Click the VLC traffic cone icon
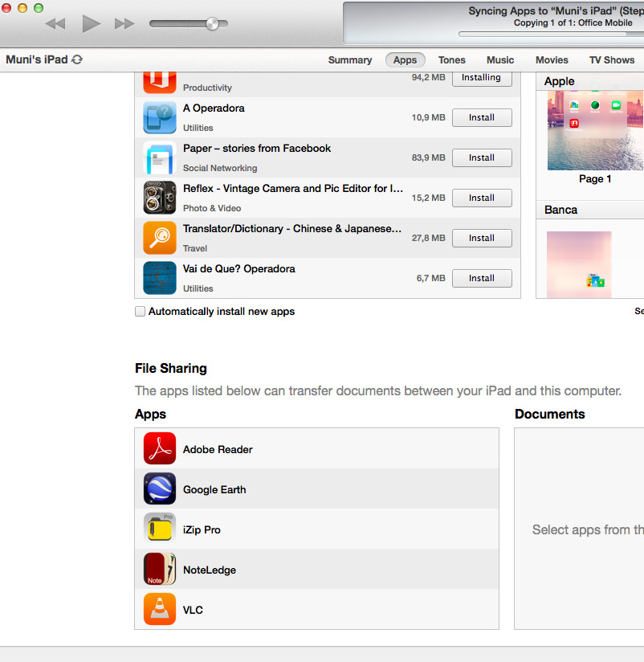Image resolution: width=644 pixels, height=662 pixels. (x=159, y=610)
